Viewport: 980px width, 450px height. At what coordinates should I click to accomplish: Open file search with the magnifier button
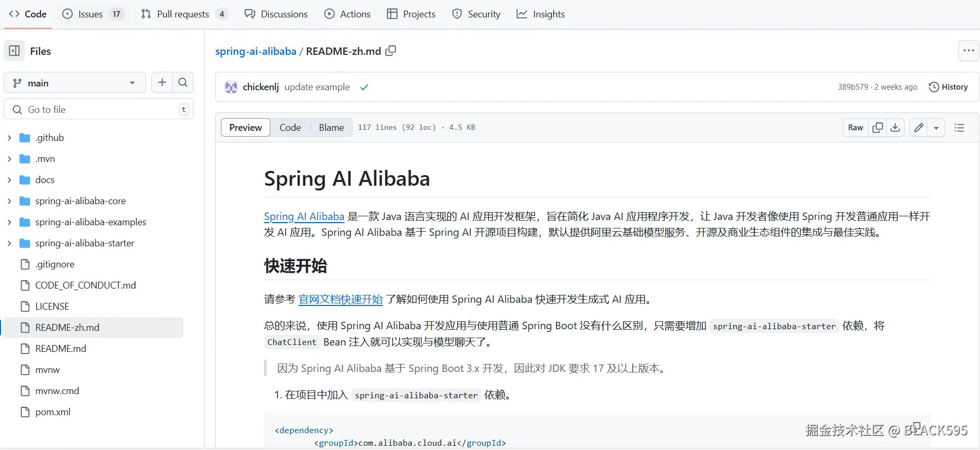(x=183, y=83)
